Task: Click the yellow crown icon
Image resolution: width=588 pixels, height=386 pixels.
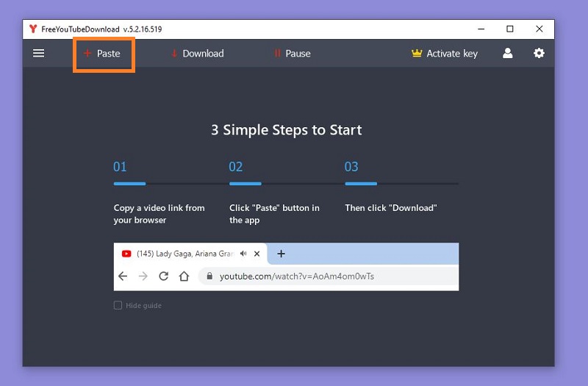Action: 417,53
